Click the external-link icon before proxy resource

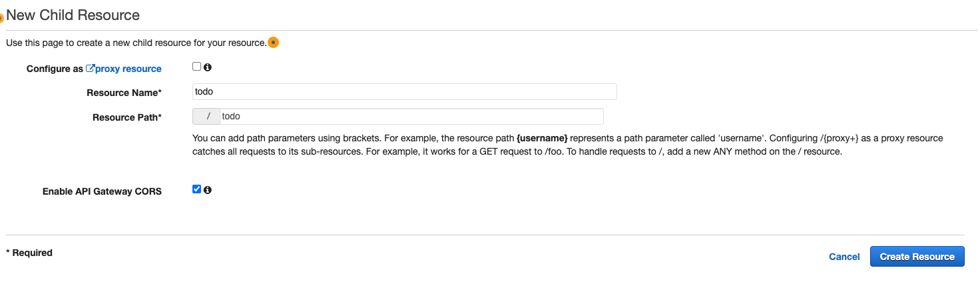click(90, 68)
